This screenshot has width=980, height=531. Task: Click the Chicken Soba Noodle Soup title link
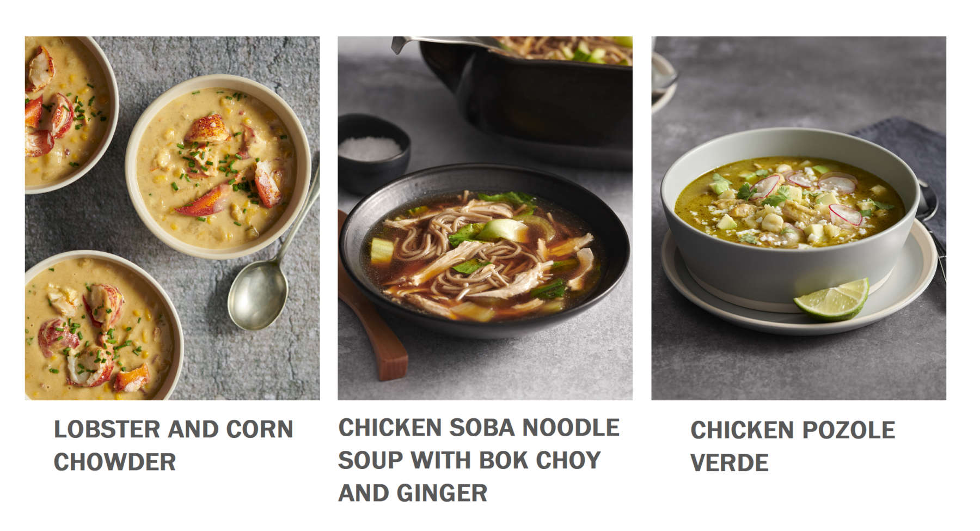(x=479, y=460)
